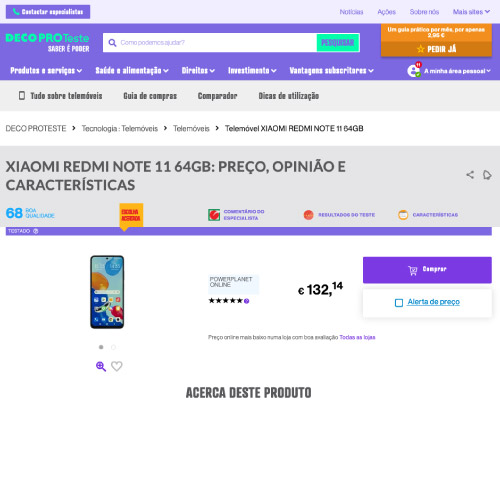Add product to favorites with the heart icon
This screenshot has width=500, height=500.
click(117, 366)
